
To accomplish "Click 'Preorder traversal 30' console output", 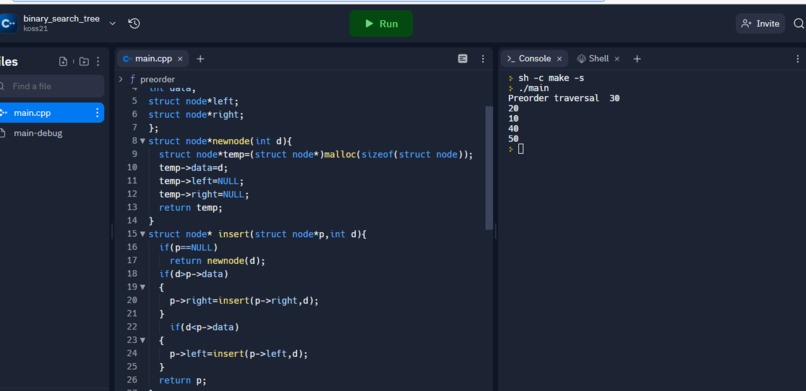I will [x=564, y=98].
